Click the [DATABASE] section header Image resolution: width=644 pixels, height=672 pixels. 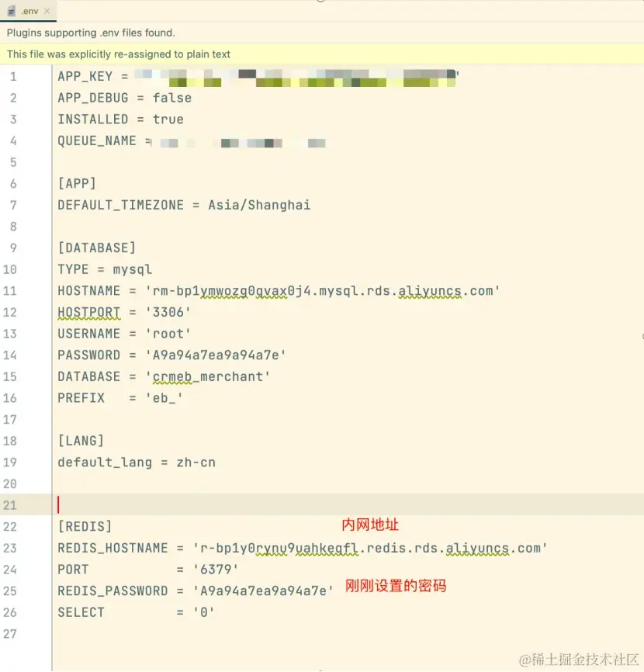tap(97, 248)
